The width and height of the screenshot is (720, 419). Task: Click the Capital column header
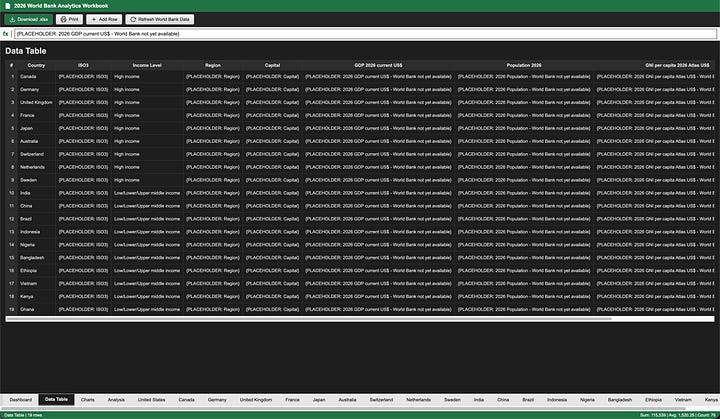[x=272, y=65]
